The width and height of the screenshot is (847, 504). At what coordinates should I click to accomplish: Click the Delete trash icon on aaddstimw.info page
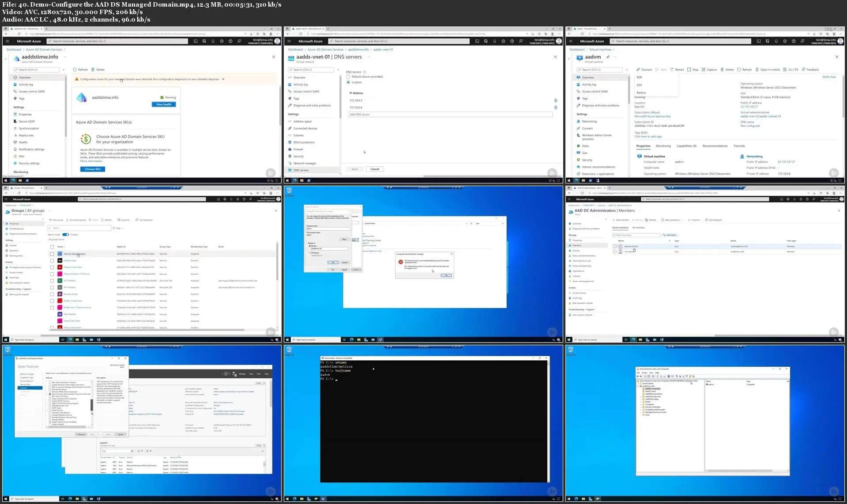(x=93, y=70)
